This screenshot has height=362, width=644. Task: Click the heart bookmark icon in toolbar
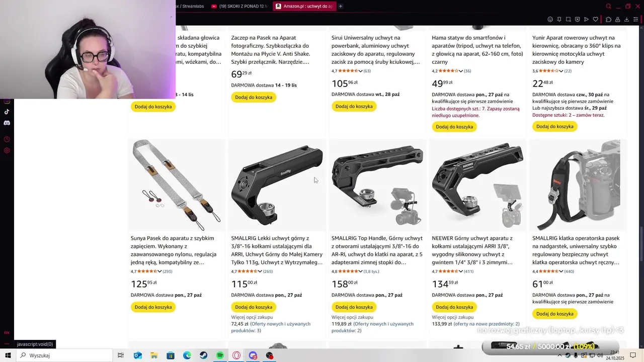596,20
